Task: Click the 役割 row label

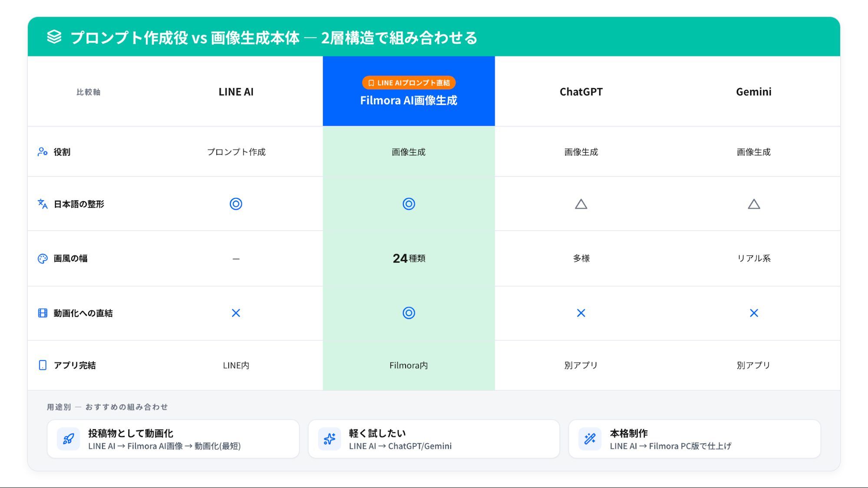Action: pos(62,152)
